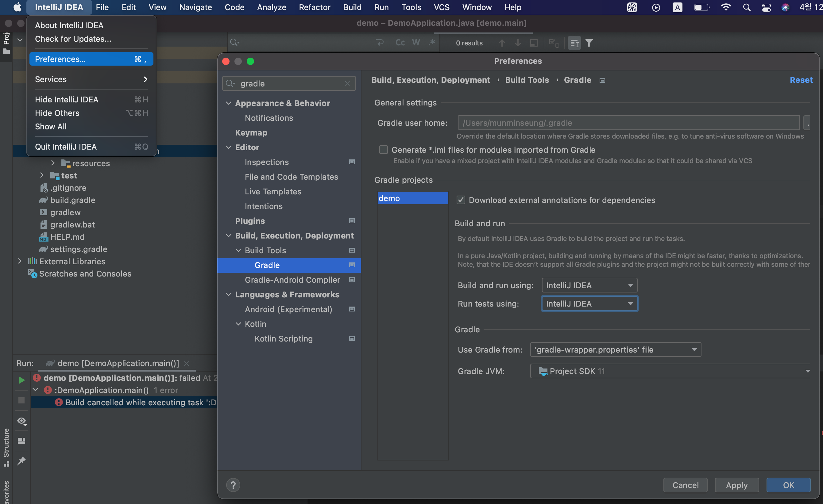Toggle the Match Case (Cc) search option
The height and width of the screenshot is (504, 823).
click(x=400, y=43)
